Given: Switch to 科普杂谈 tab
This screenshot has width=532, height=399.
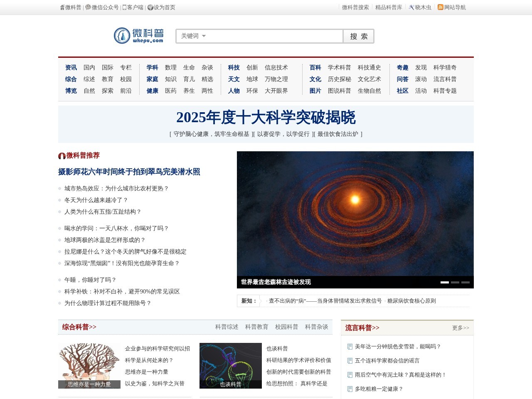Looking at the screenshot, I should pyautogui.click(x=317, y=327).
